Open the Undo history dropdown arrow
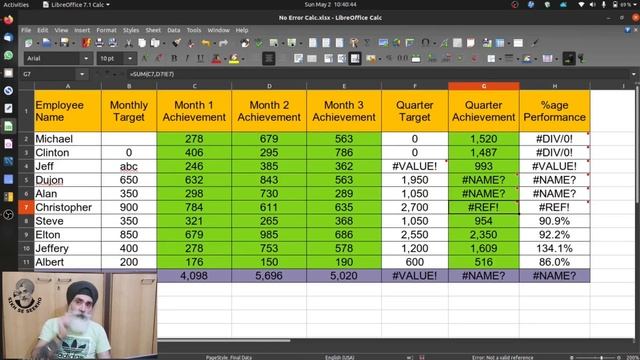This screenshot has height=360, width=640. (x=214, y=43)
